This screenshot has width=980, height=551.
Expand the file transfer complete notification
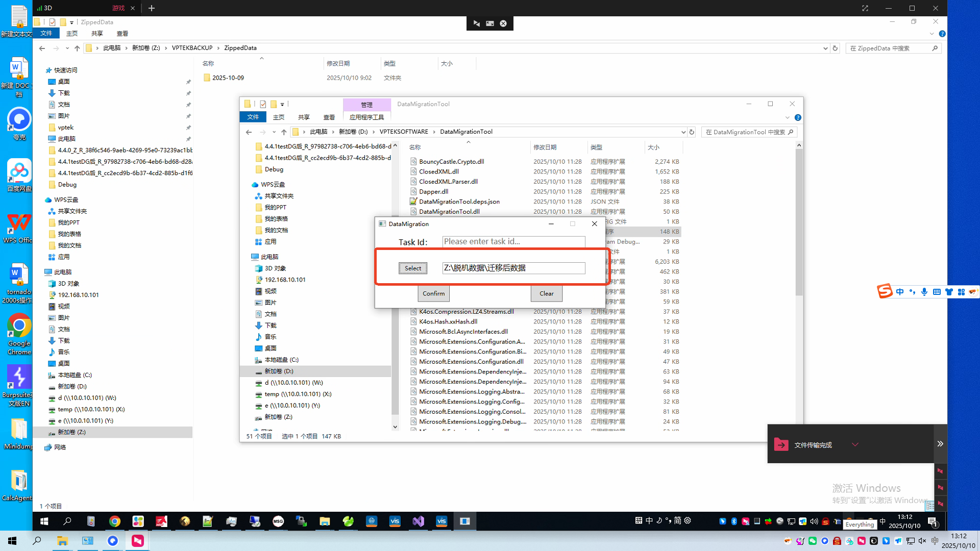tap(855, 444)
